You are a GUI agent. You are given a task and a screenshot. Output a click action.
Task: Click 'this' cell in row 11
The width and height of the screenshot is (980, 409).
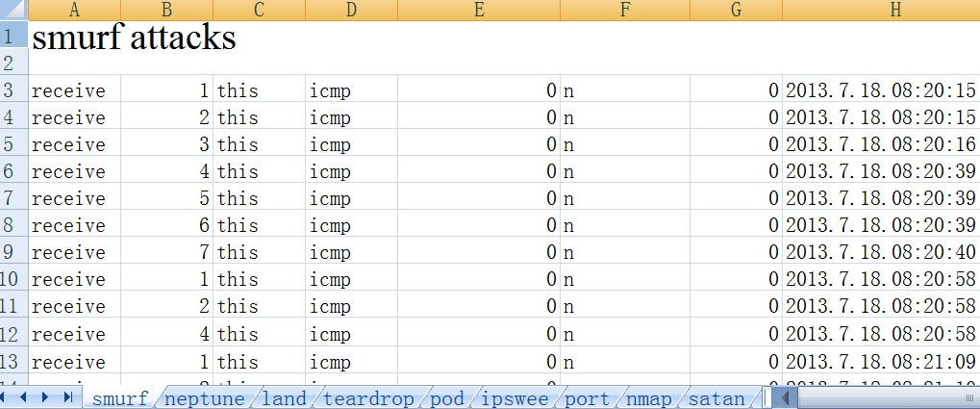click(x=260, y=305)
